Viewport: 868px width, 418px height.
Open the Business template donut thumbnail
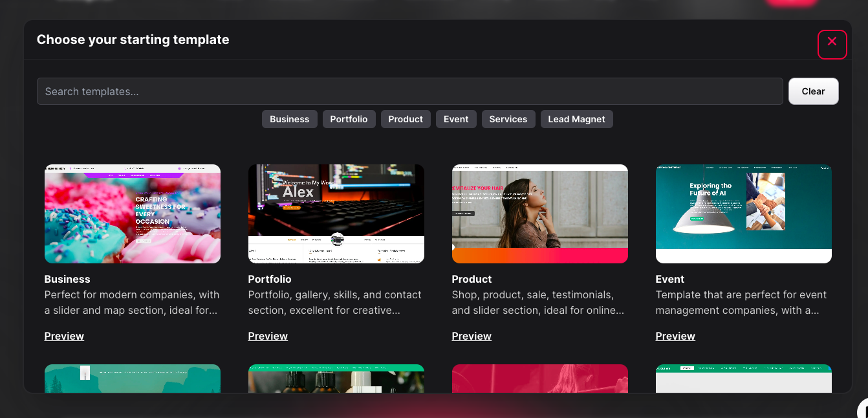tap(133, 214)
